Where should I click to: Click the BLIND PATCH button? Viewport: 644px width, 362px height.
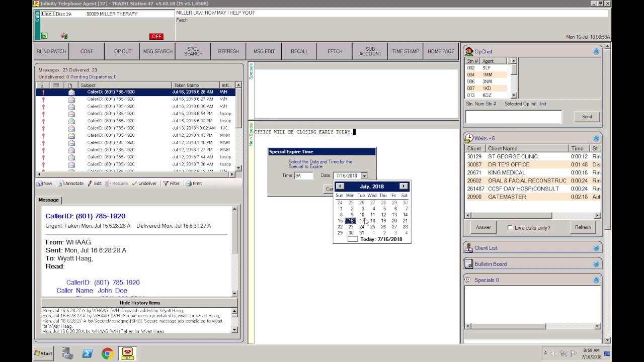pos(51,51)
